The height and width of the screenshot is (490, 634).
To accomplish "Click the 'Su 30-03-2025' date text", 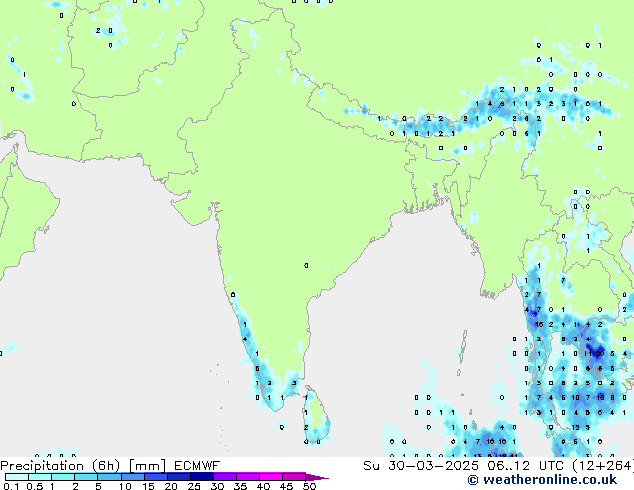I will (421, 466).
